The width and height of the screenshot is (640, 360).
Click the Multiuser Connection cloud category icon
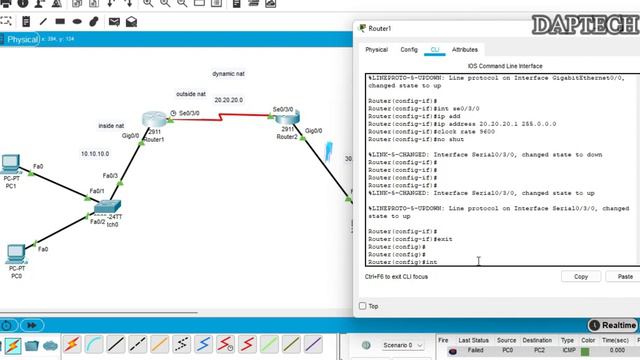51,346
